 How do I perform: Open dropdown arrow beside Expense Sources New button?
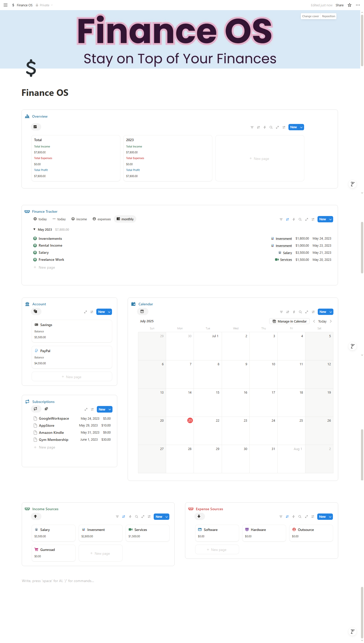(330, 517)
